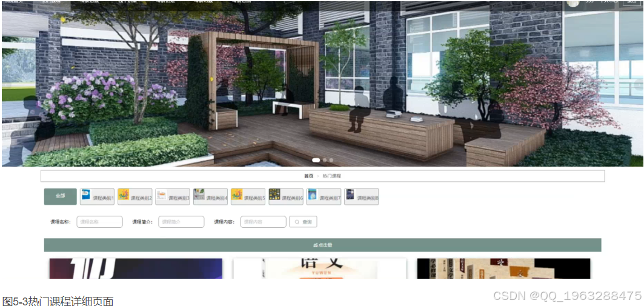The height and width of the screenshot is (306, 644).
Task: Select the 全部 category button
Action: pyautogui.click(x=61, y=196)
